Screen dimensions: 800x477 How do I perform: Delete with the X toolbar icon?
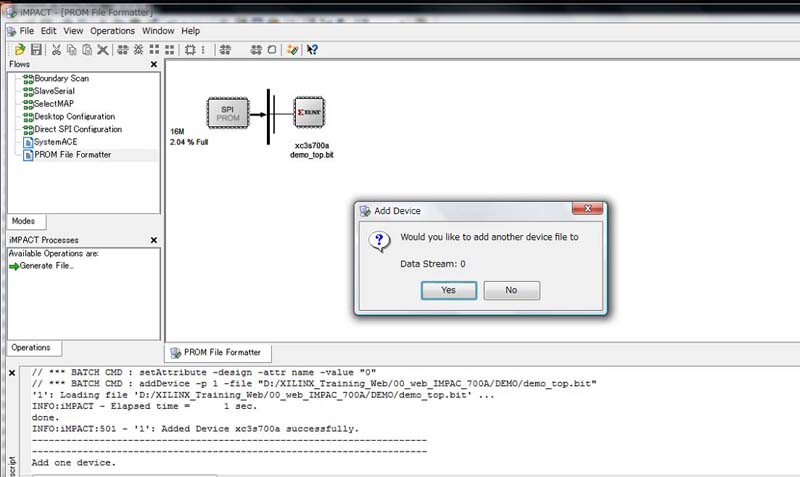pos(103,49)
